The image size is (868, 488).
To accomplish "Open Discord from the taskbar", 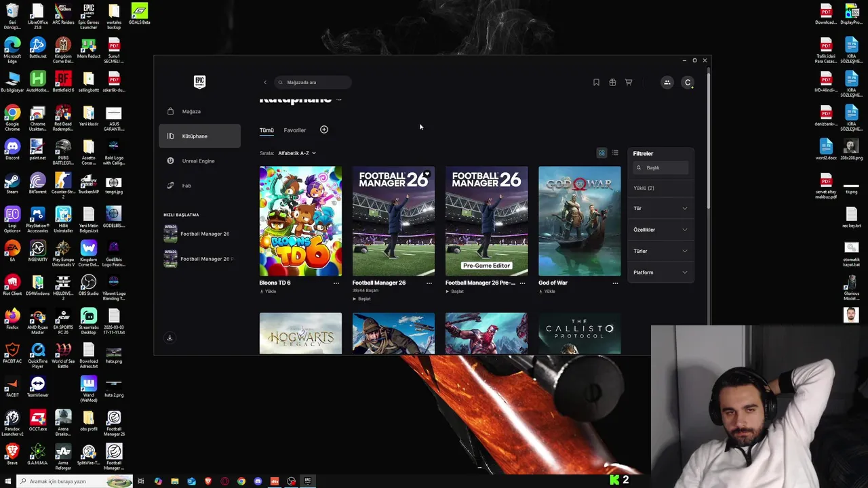I will click(x=258, y=481).
